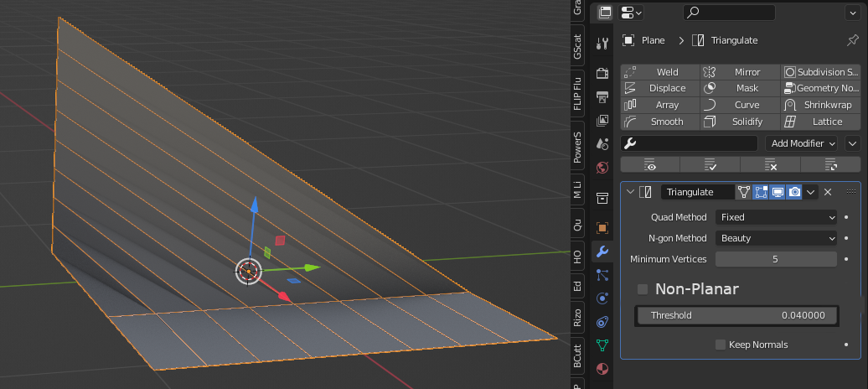Open the Object Data green triangle icon

[x=602, y=345]
